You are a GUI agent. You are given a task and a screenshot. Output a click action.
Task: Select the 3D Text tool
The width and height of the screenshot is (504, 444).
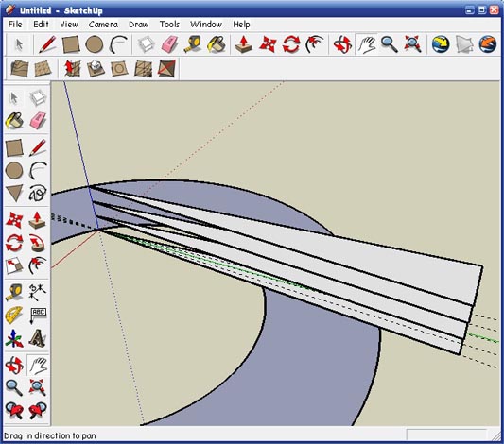pos(38,339)
